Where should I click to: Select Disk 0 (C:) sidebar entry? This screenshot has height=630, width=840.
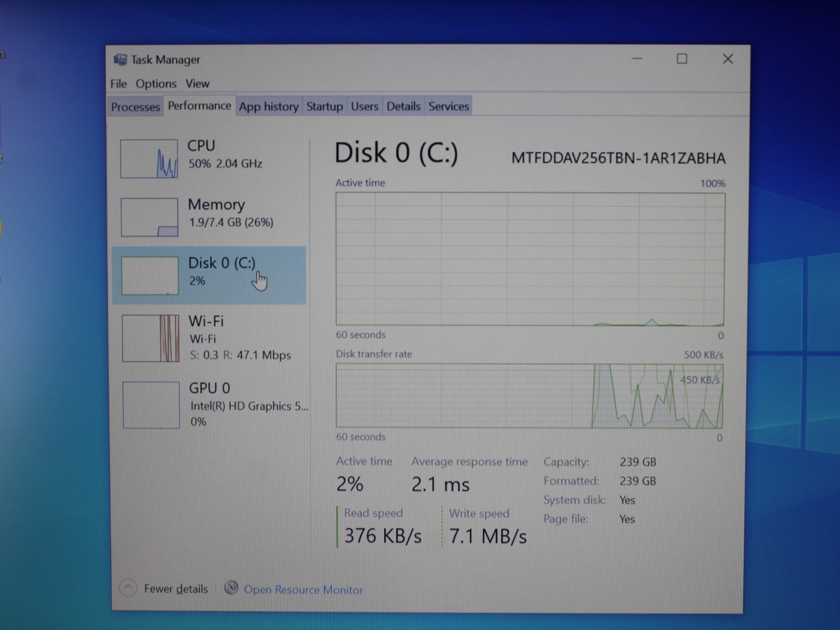[x=209, y=276]
